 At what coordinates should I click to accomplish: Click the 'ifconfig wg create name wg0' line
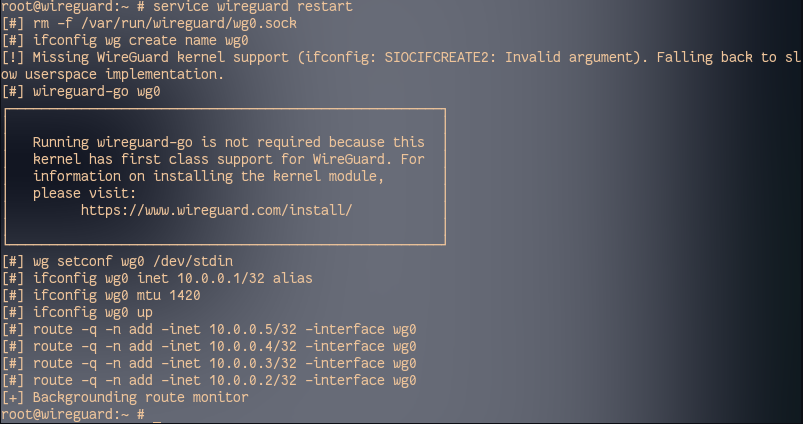pos(140,40)
